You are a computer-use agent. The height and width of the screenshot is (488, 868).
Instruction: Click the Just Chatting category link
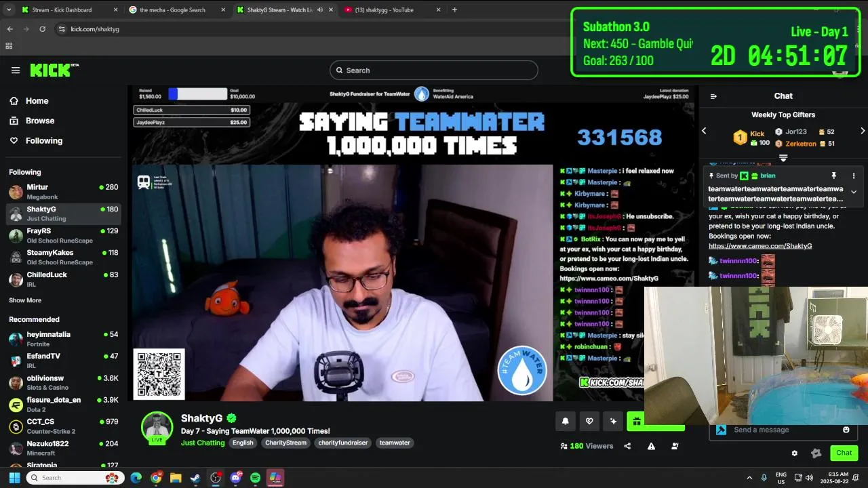coord(203,443)
